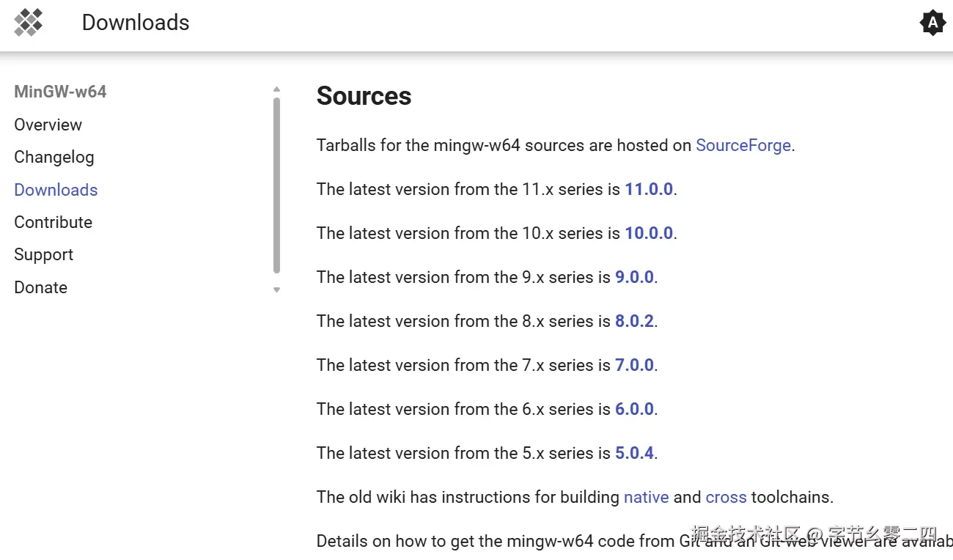Screen dimensions: 953x560
Task: Open the Overview sidebar page
Action: tap(48, 125)
